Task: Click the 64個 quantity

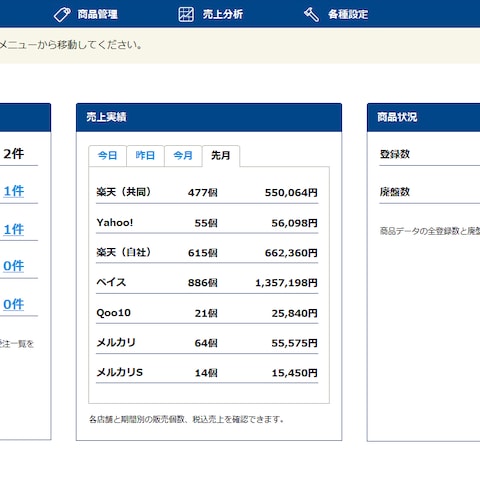Action: pyautogui.click(x=206, y=343)
